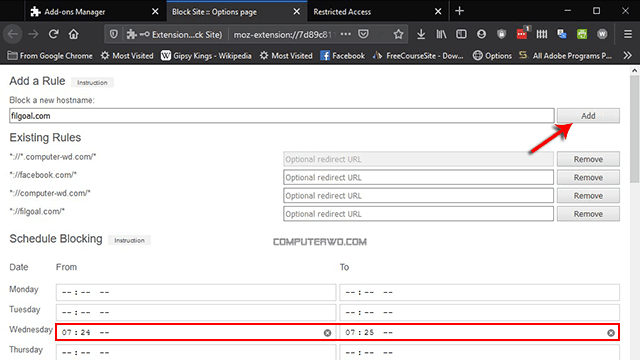Open the Library icon in toolbar
Viewport: 640px width, 360px height.
(441, 34)
